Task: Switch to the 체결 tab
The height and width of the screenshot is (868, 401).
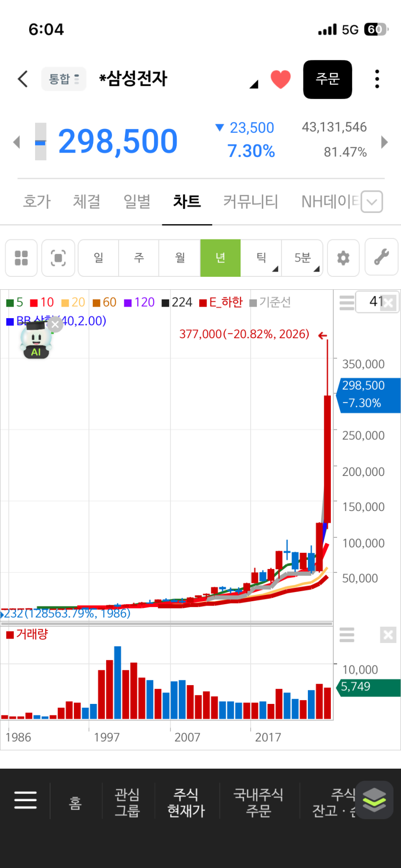Action: [87, 201]
